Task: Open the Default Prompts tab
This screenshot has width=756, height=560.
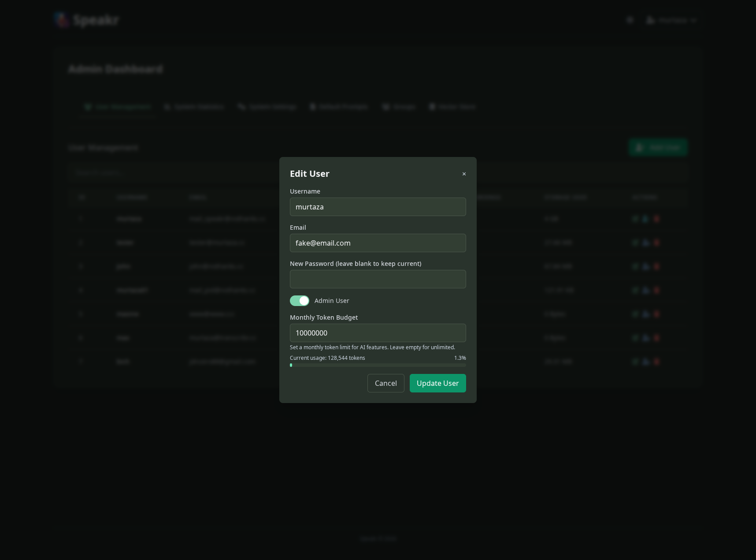Action: (339, 107)
